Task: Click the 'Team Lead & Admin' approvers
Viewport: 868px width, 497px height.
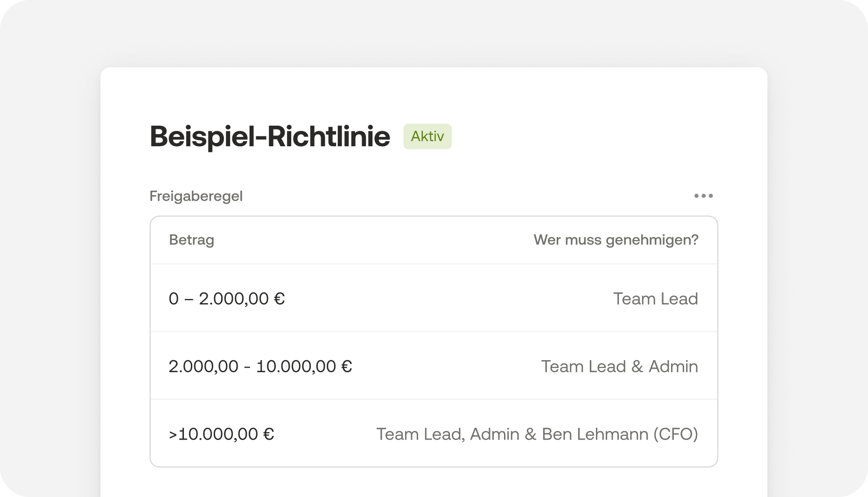Action: point(619,367)
